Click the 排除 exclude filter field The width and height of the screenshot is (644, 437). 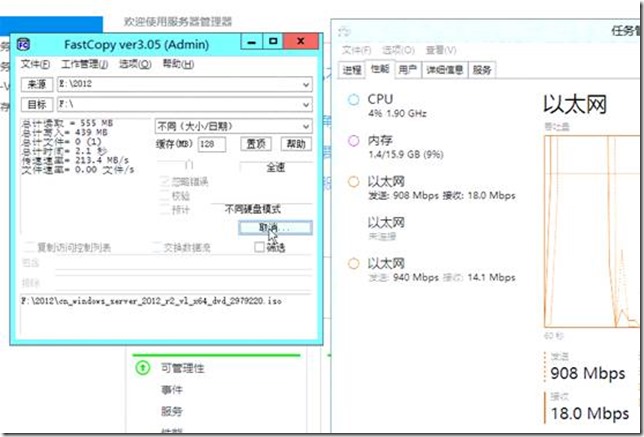click(183, 283)
